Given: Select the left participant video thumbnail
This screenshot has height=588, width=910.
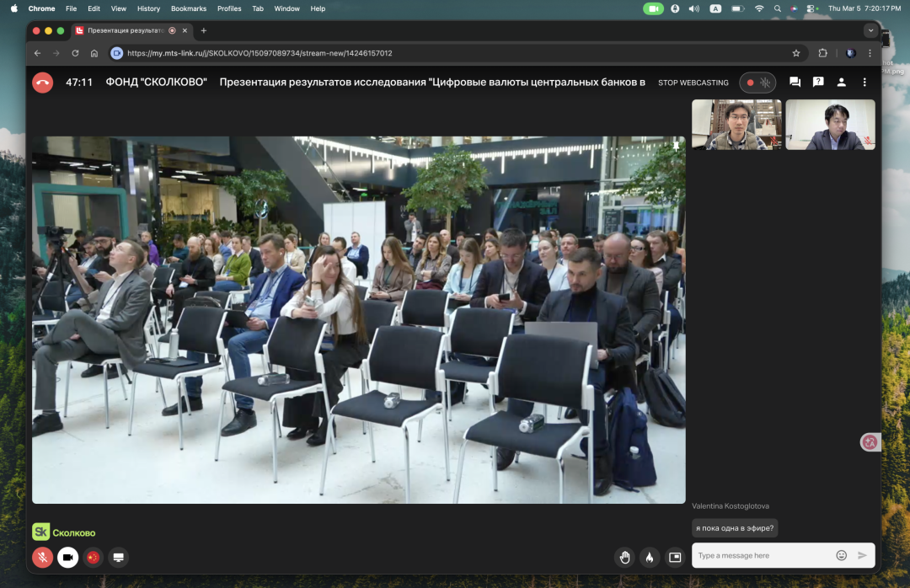Looking at the screenshot, I should click(x=736, y=125).
